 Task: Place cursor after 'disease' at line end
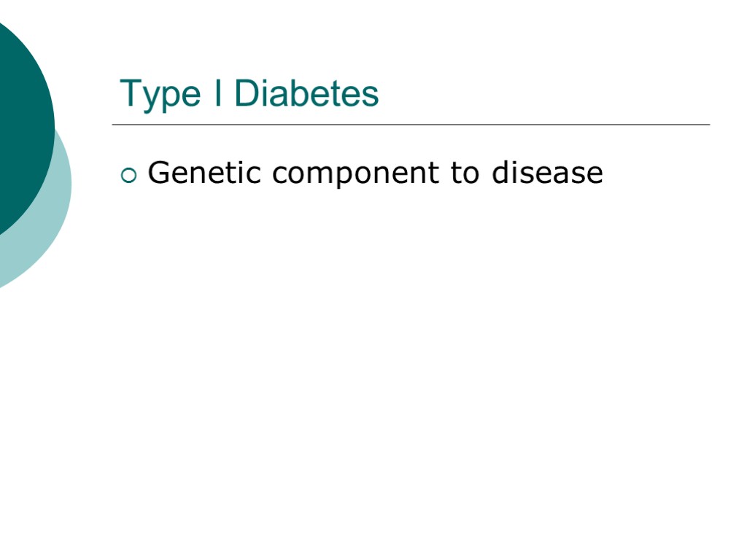[x=605, y=174]
